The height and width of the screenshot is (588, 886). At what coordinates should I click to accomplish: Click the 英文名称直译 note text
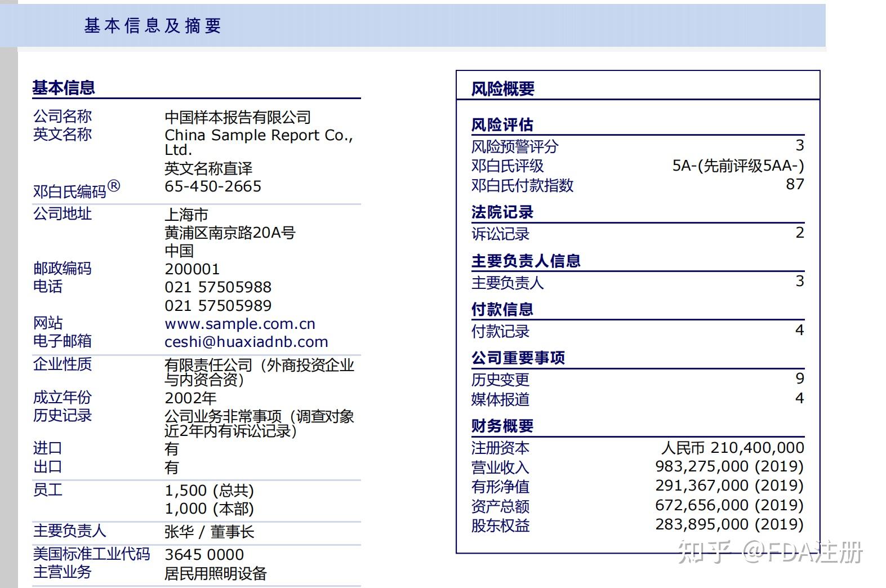[x=208, y=168]
